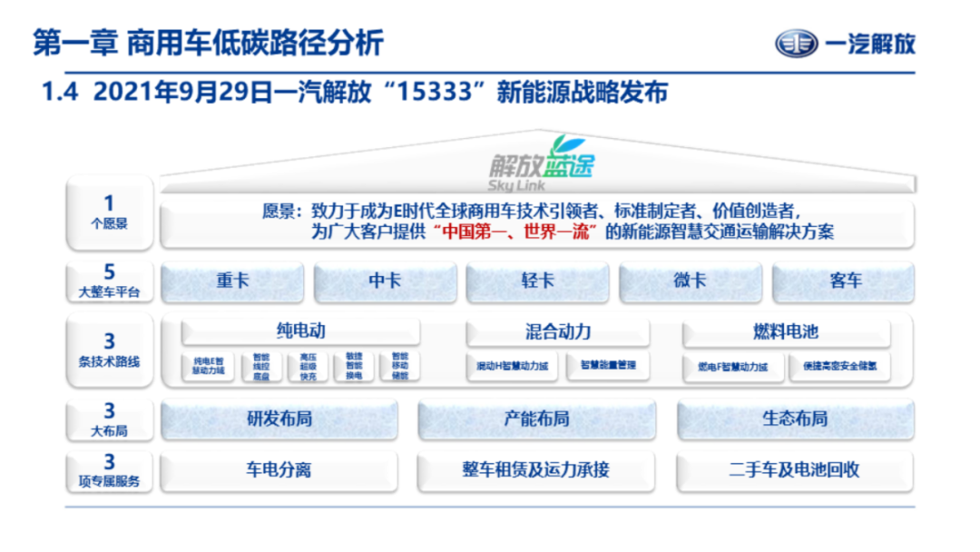Select the 车电分离 service box
980x552 pixels.
click(x=279, y=470)
